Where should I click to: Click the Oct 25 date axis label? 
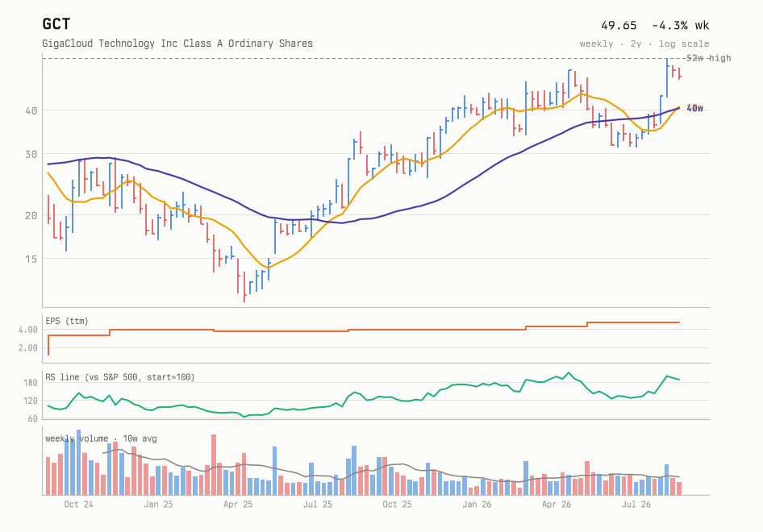397,505
